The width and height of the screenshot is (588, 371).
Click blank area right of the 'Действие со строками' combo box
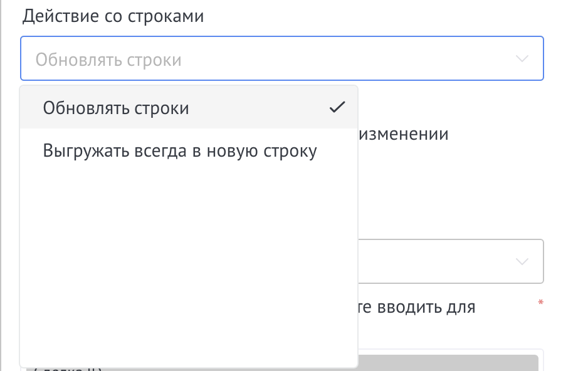click(565, 59)
